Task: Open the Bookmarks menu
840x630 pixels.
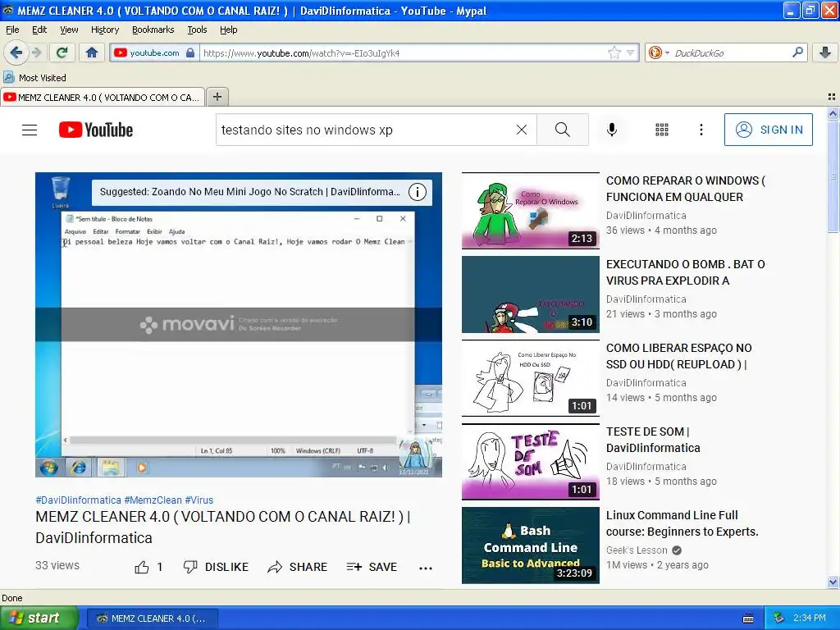Action: click(x=153, y=30)
